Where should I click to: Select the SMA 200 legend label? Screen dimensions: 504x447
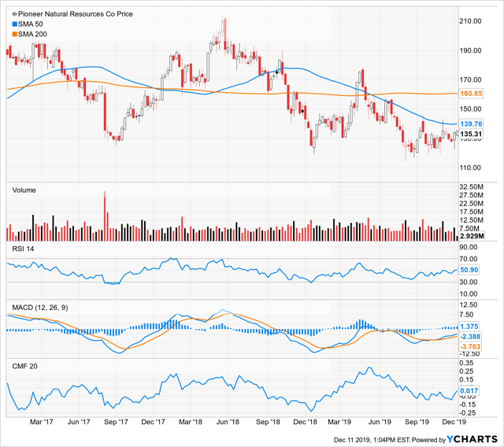coord(32,34)
